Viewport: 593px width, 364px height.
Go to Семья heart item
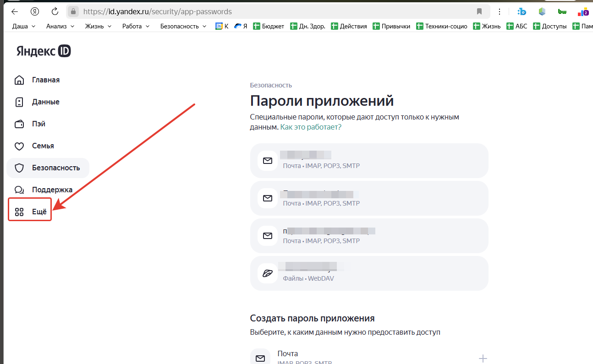pos(43,146)
